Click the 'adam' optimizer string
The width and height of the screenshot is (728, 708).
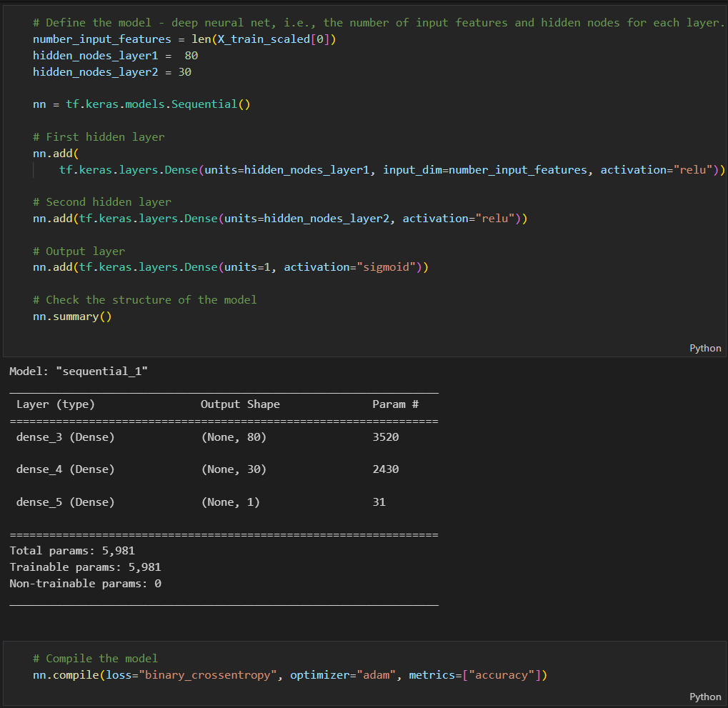tap(376, 674)
